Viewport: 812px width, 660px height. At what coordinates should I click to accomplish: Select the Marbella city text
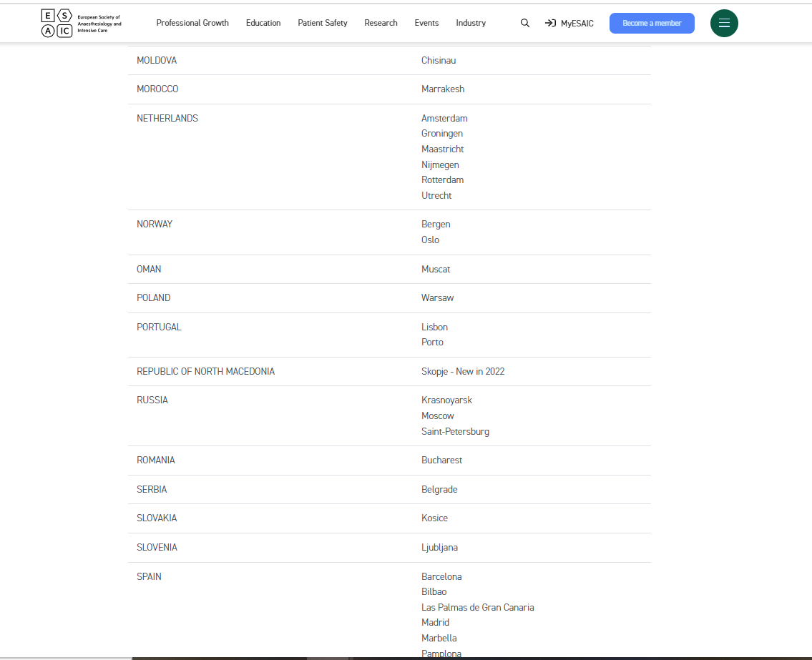click(x=439, y=639)
